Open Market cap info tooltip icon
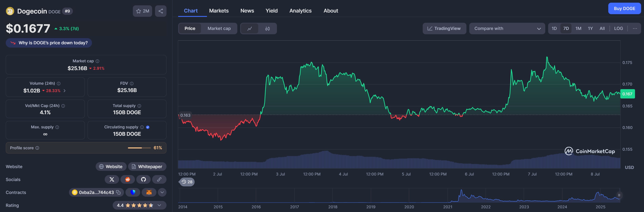The image size is (644, 212). pos(98,61)
